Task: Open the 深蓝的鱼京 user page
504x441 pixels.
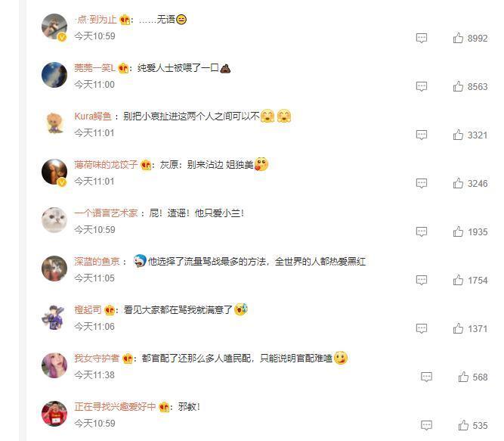Action: [97, 262]
